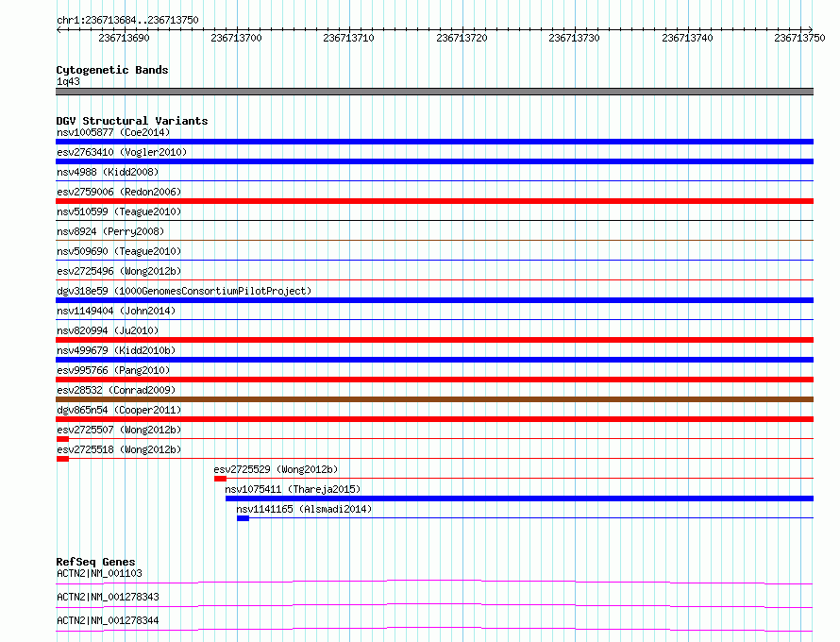Open the RefSeq Genes track heading
This screenshot has height=642, width=840.
95,562
